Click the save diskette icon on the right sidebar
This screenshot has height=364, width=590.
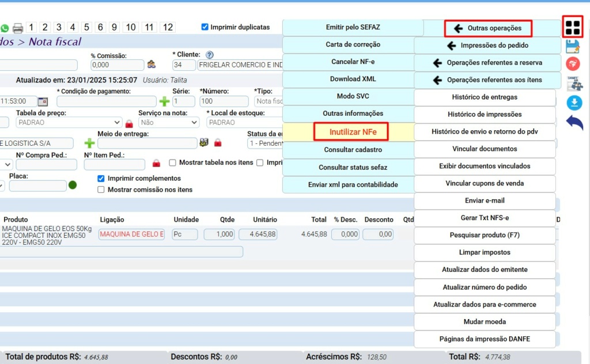pos(572,47)
